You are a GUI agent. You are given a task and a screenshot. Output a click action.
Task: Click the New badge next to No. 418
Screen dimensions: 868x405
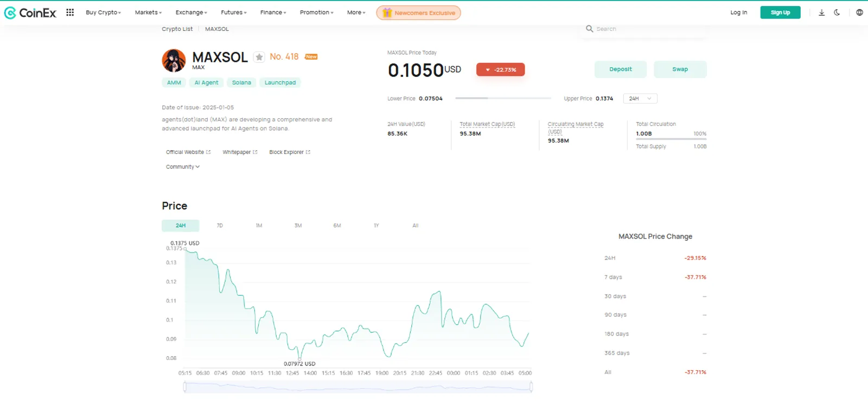(311, 56)
